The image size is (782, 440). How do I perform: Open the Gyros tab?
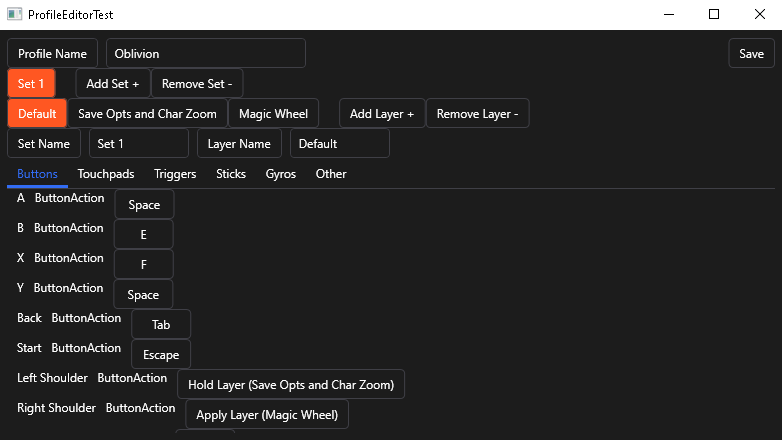tap(280, 174)
